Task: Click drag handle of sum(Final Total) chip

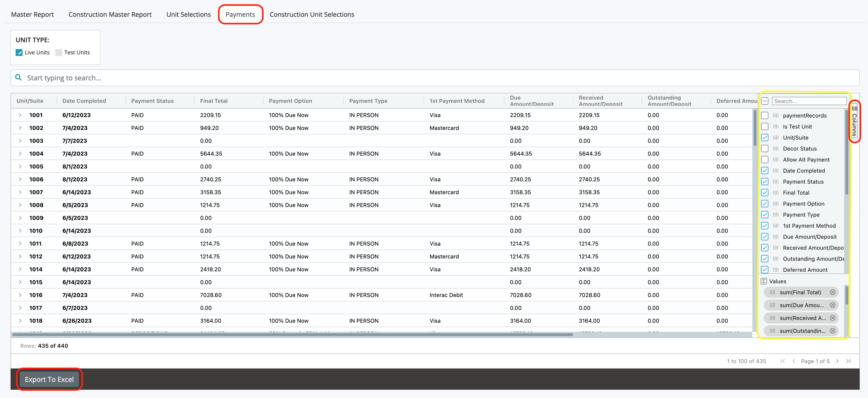Action: (773, 292)
